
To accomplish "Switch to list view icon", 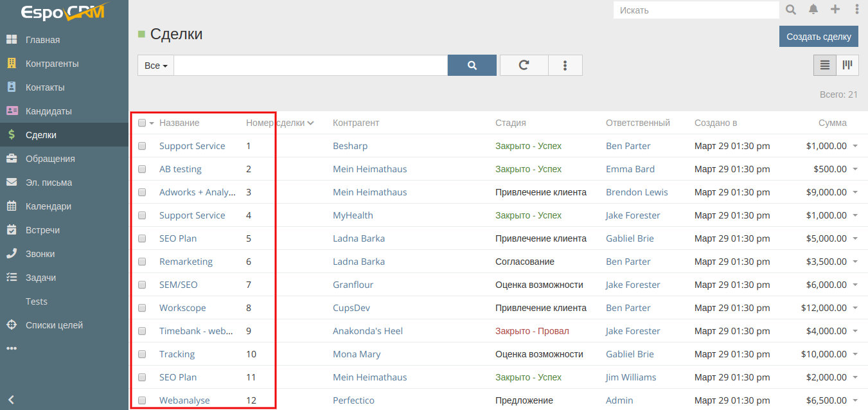I will tap(825, 65).
